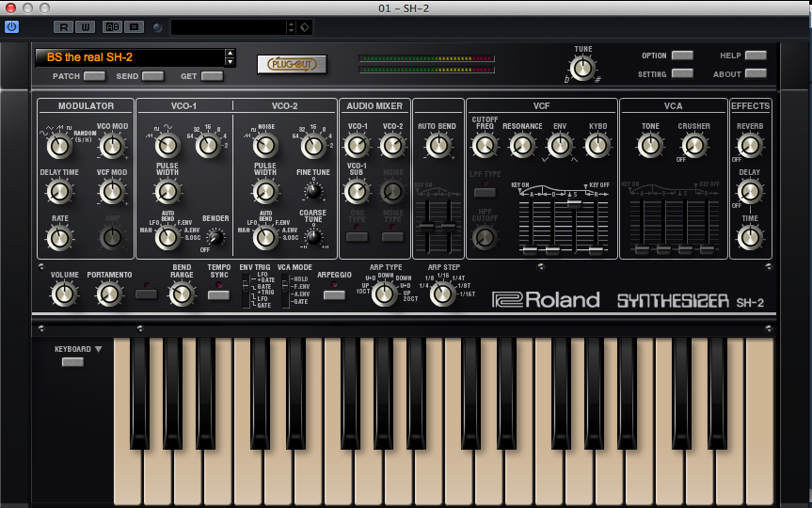
Task: Open the HELP button
Action: (756, 56)
